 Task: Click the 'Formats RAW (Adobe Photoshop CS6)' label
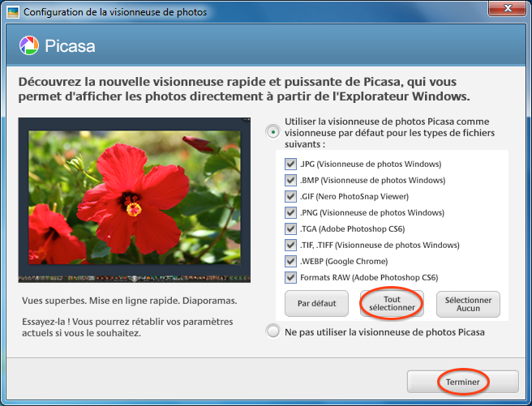(x=369, y=278)
